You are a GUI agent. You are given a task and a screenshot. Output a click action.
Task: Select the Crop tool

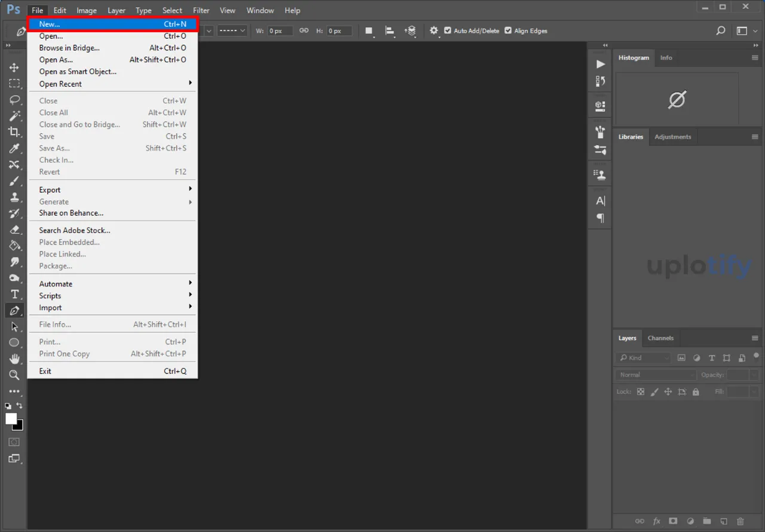coord(14,132)
